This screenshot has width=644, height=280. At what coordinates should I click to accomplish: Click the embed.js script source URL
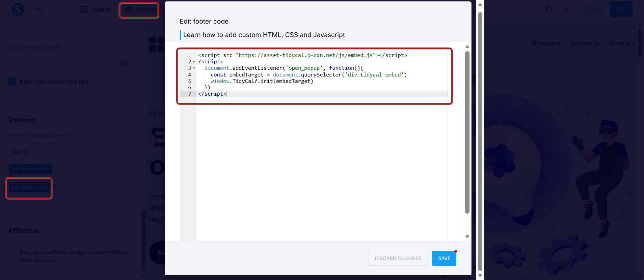pos(307,55)
